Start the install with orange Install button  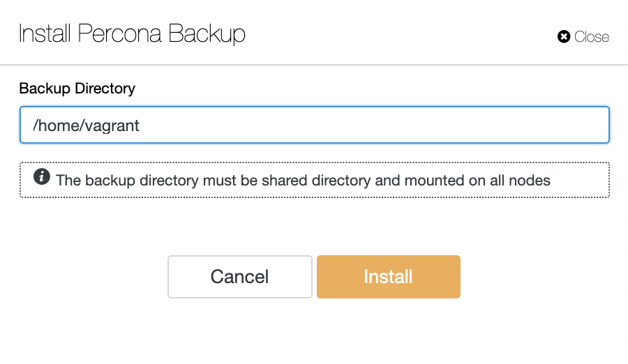click(388, 277)
